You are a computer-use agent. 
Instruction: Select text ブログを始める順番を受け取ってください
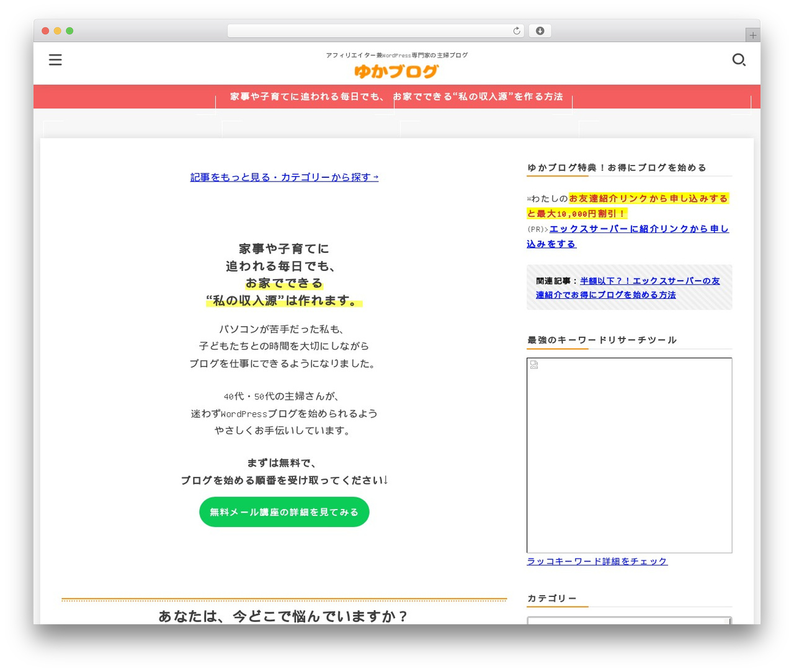point(282,480)
